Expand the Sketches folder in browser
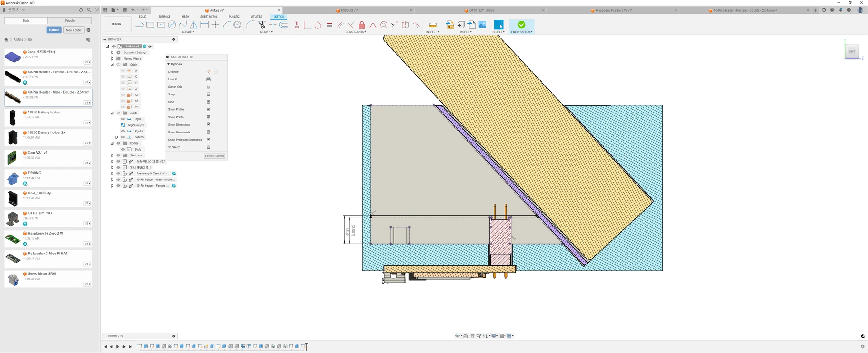 click(x=112, y=155)
